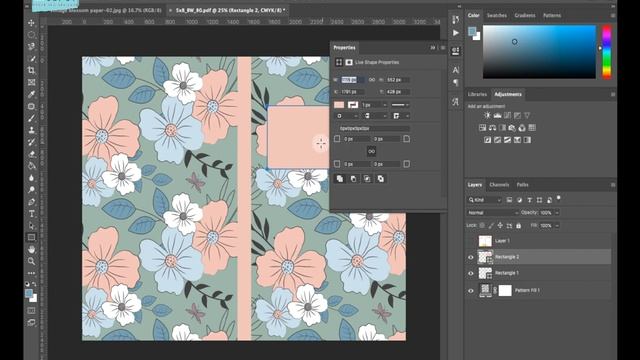Open the layer Kind filter dropdown
Viewport: 640px width, 360px height.
point(484,200)
